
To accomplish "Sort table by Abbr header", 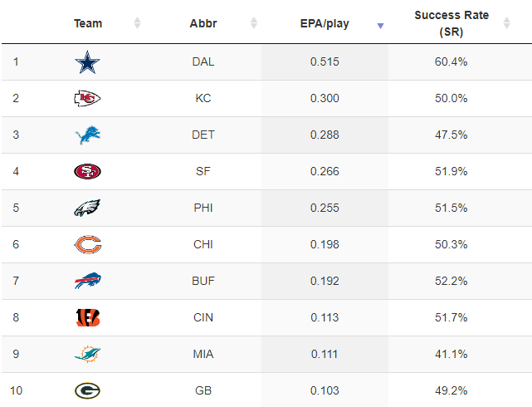I will [x=203, y=23].
